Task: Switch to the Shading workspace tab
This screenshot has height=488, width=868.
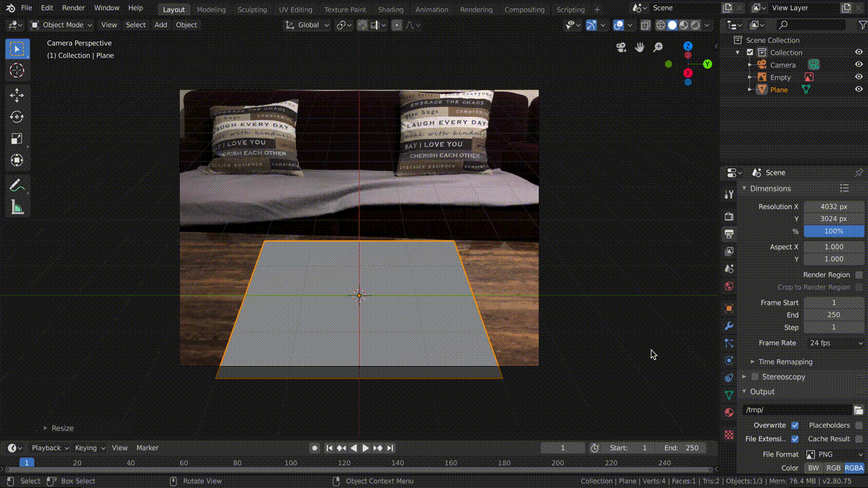Action: coord(390,9)
